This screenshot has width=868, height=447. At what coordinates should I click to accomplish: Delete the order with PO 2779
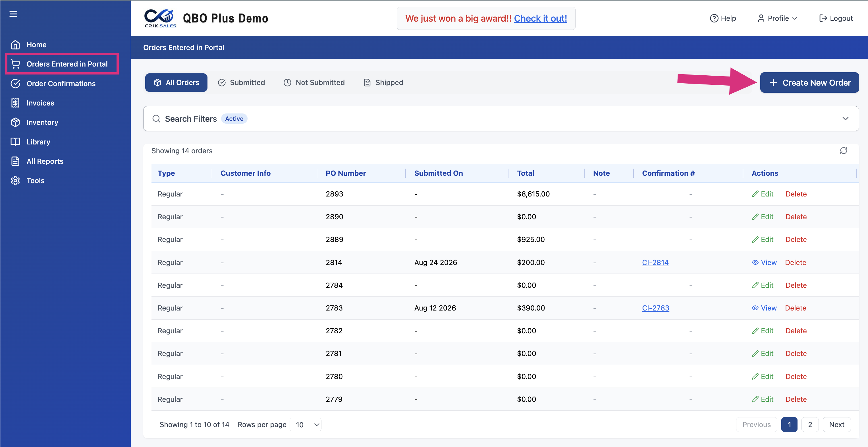click(x=796, y=399)
